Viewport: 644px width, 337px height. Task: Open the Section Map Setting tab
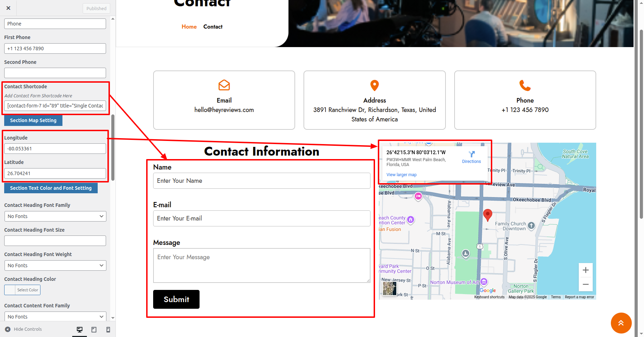click(33, 120)
